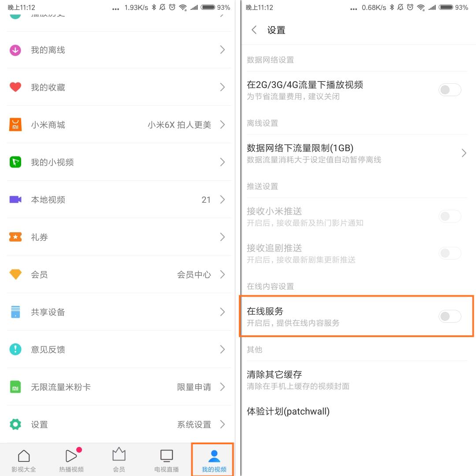The image size is (476, 476).
Task: Select 清除其它缓存 option
Action: tap(357, 379)
